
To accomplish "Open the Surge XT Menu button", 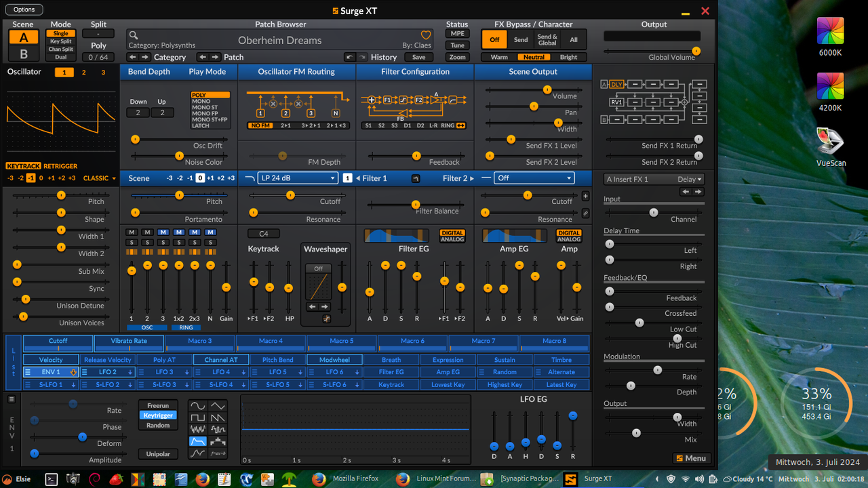I will point(691,458).
